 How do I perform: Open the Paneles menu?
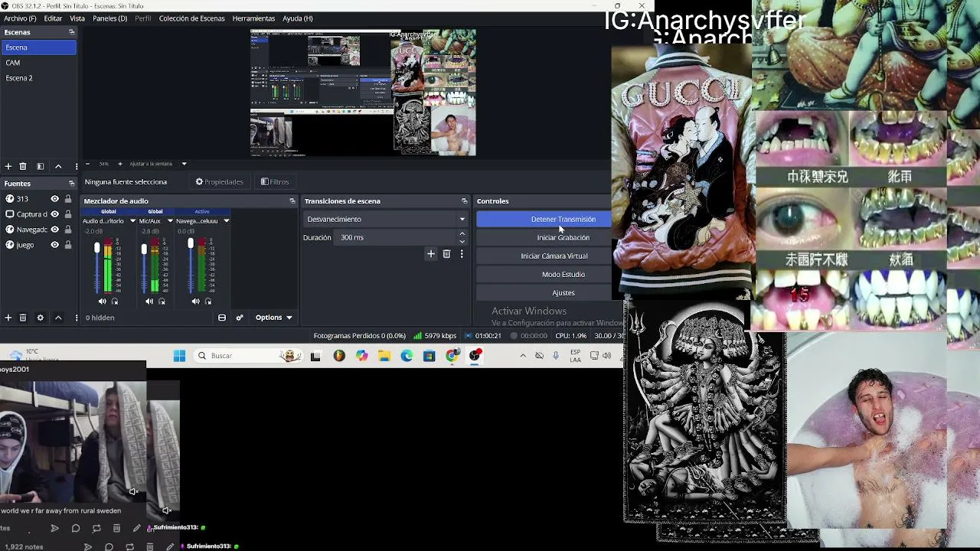[x=109, y=18]
